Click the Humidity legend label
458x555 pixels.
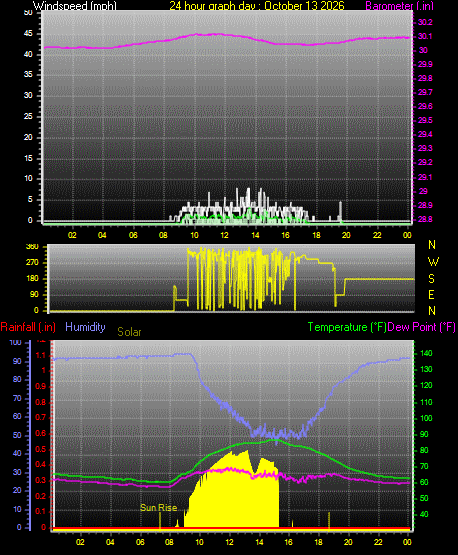[85, 327]
